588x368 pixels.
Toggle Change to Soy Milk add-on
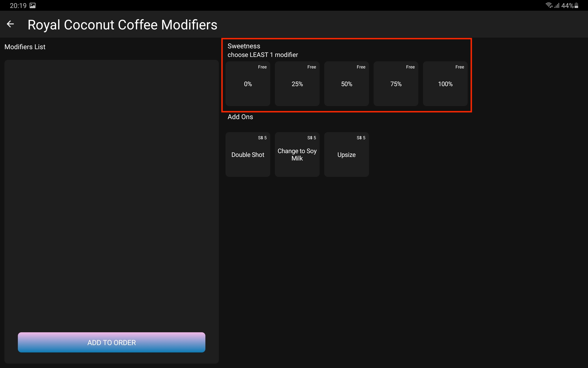pyautogui.click(x=297, y=155)
